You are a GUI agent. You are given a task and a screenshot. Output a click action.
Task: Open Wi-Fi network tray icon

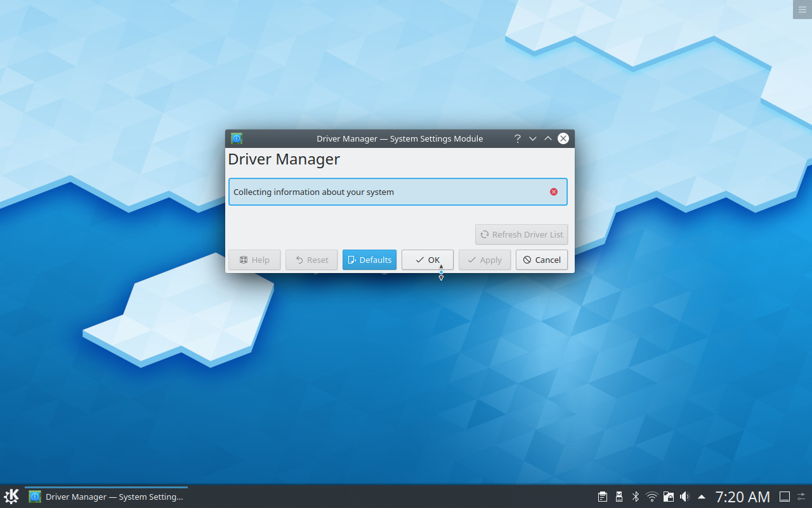coord(652,497)
